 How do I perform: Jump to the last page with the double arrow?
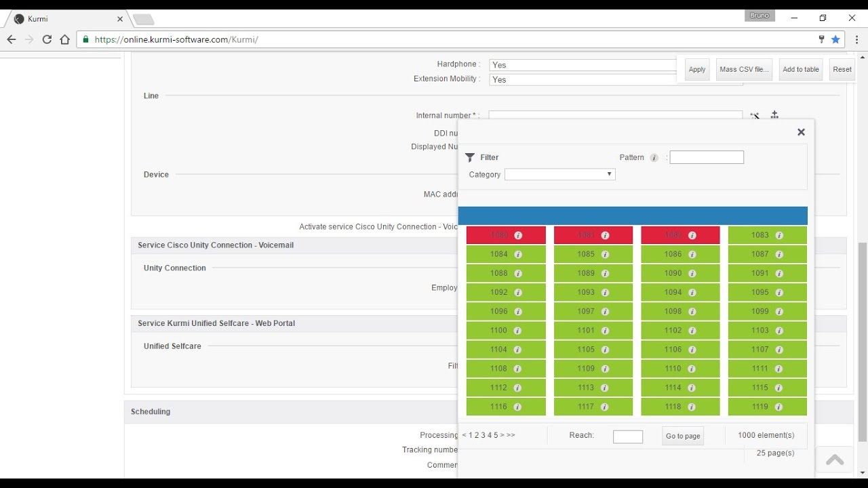pos(511,435)
